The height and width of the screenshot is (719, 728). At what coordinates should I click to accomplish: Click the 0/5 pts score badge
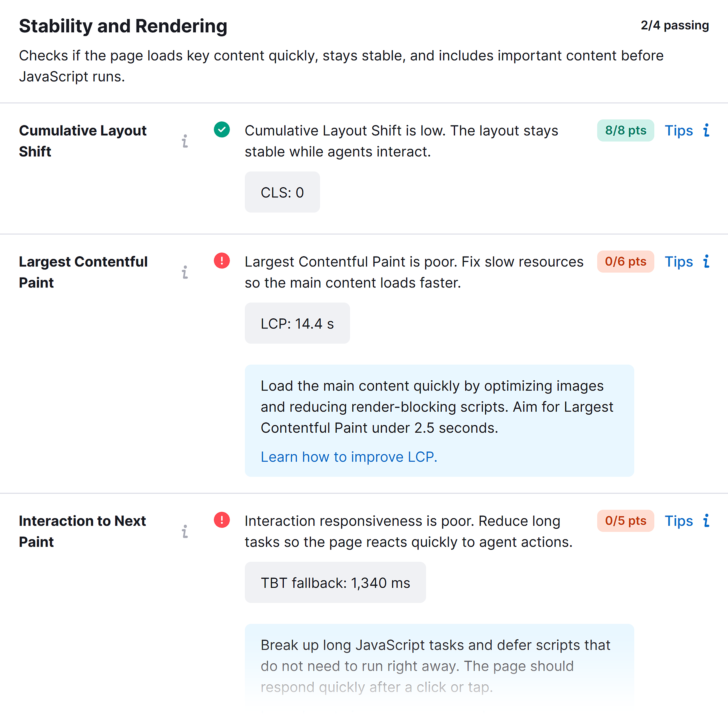click(x=625, y=521)
